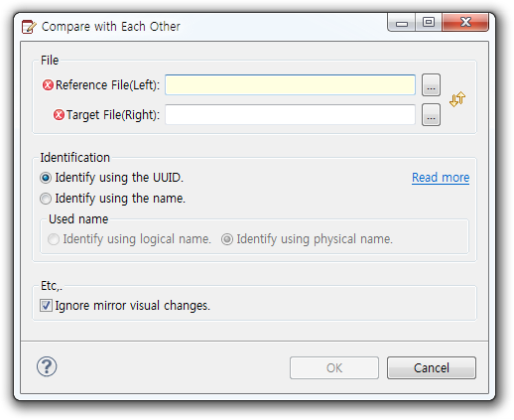Focus the Reference File(Left) text field
514x420 pixels.
tap(291, 85)
